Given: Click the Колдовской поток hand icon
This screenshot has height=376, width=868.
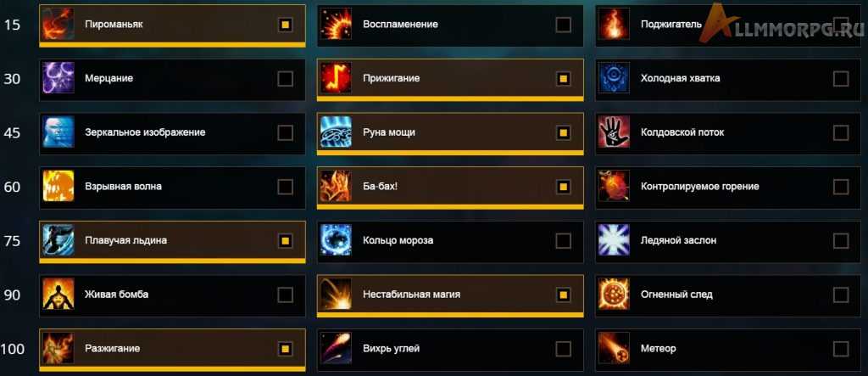Looking at the screenshot, I should pos(614,132).
